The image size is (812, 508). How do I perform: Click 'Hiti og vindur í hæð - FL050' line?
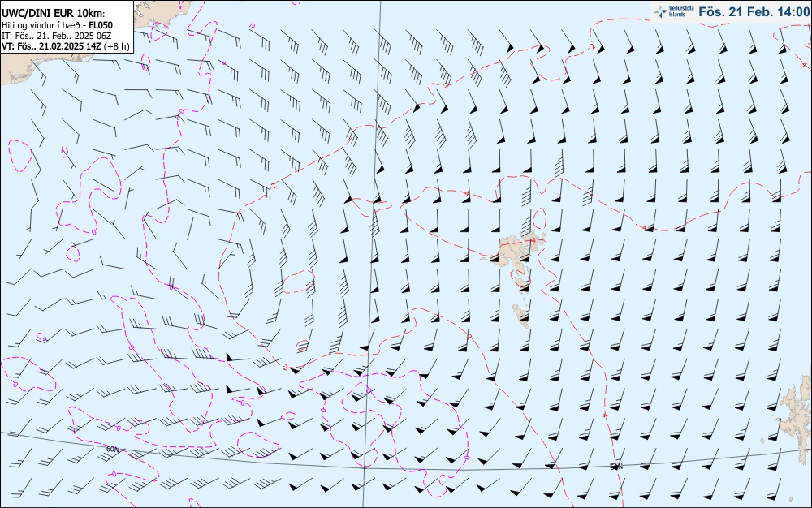tap(57, 25)
